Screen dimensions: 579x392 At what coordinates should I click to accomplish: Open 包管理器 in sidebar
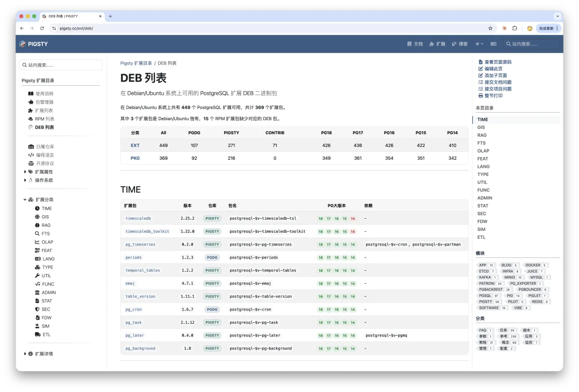click(x=41, y=102)
